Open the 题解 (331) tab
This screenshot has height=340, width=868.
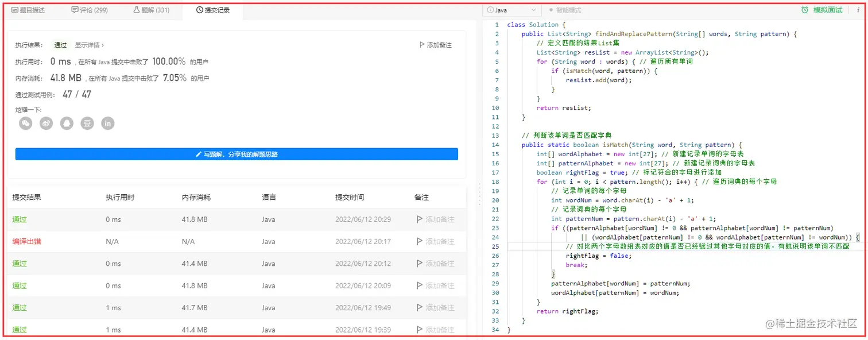(x=151, y=10)
